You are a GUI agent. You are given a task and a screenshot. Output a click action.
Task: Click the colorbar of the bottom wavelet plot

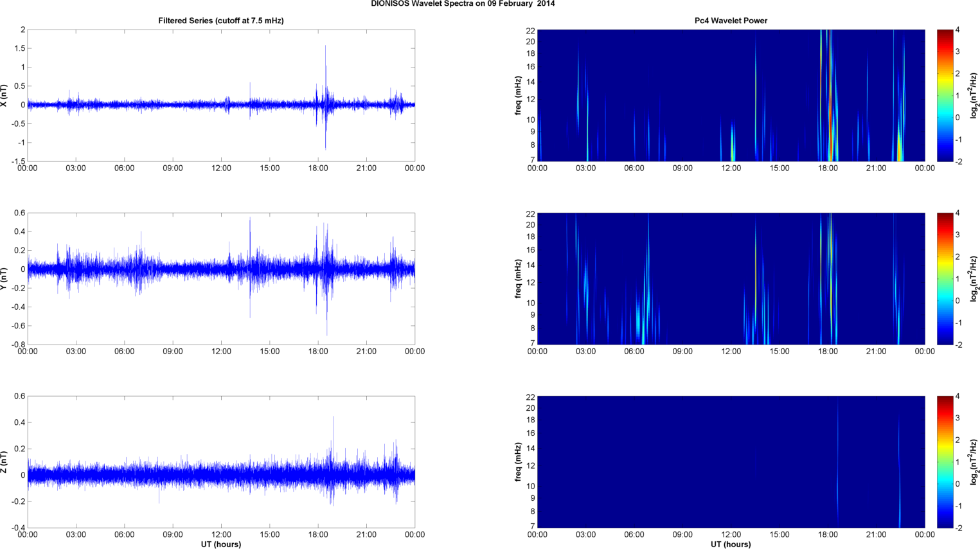point(945,462)
